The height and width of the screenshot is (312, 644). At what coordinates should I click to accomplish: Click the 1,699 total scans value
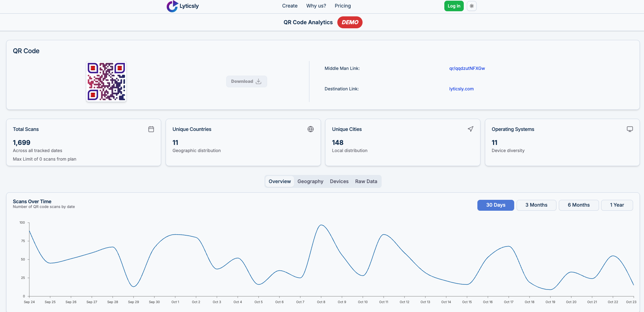(21, 143)
